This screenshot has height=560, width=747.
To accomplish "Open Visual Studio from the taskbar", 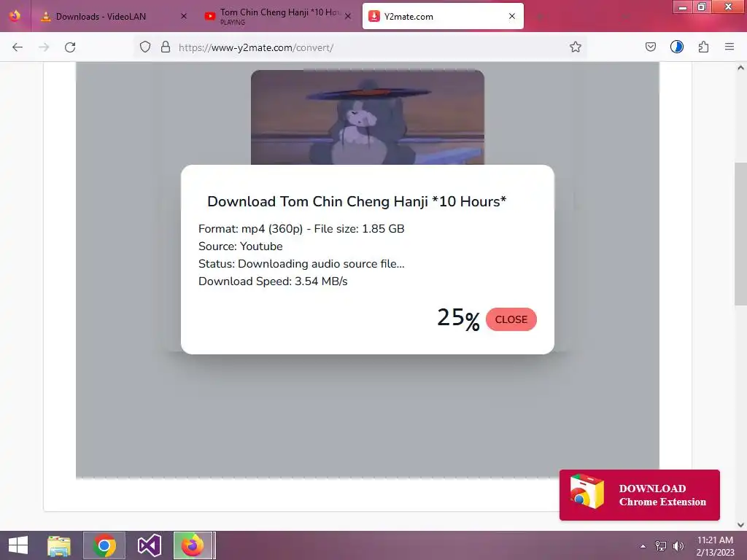I will coord(149,545).
